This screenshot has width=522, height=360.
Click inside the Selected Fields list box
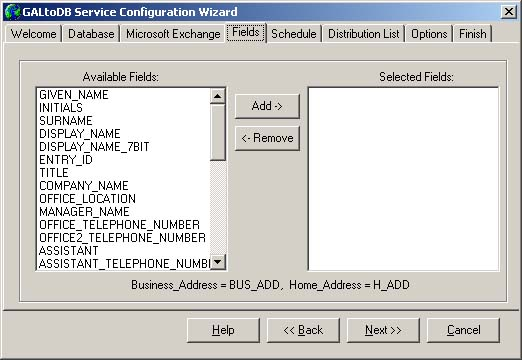click(403, 179)
